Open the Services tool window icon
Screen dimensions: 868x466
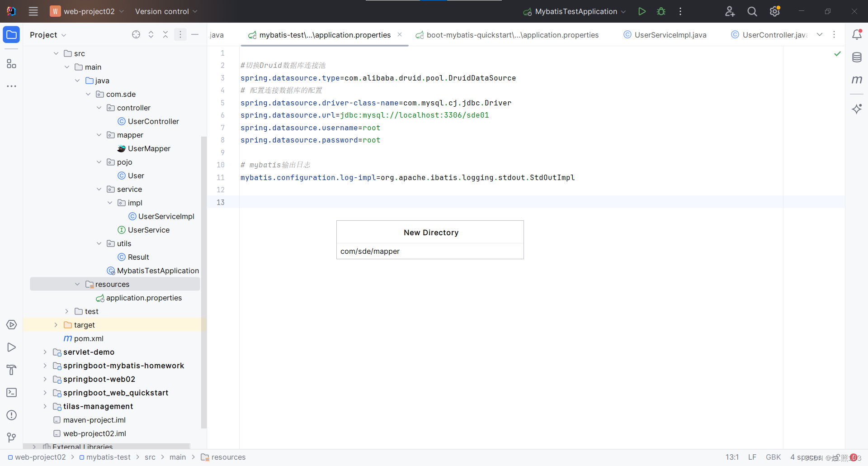(11, 325)
